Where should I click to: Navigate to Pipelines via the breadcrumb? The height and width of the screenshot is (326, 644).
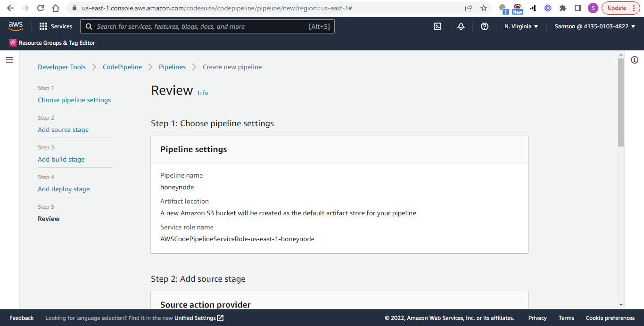tap(172, 67)
